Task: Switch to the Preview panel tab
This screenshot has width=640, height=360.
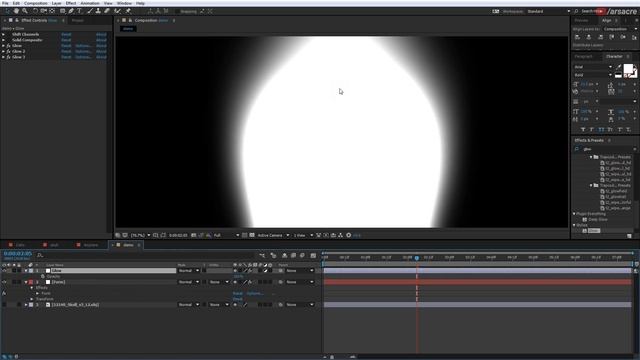Action: (581, 20)
